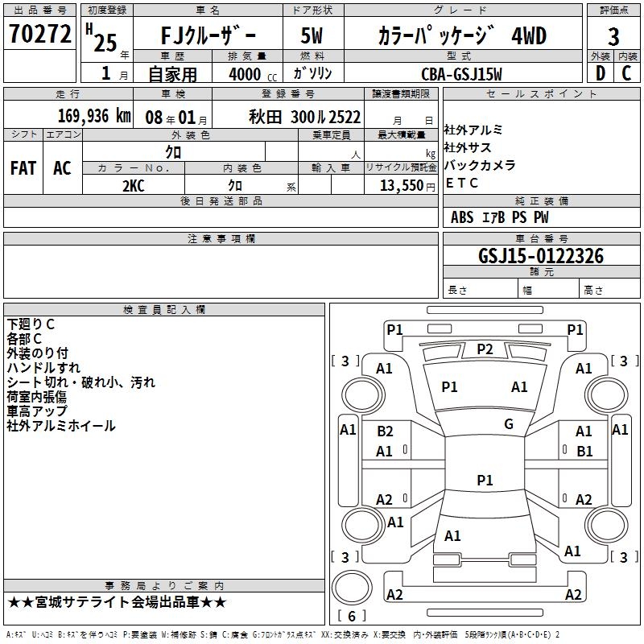
Task: Click inspector note 各部C
Action: pos(24,339)
